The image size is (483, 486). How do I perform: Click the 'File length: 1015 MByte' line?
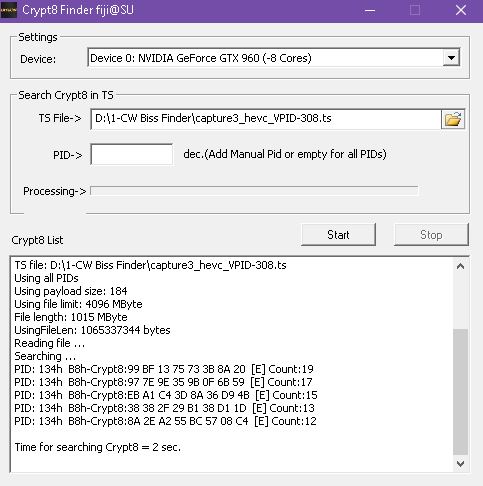click(x=71, y=317)
